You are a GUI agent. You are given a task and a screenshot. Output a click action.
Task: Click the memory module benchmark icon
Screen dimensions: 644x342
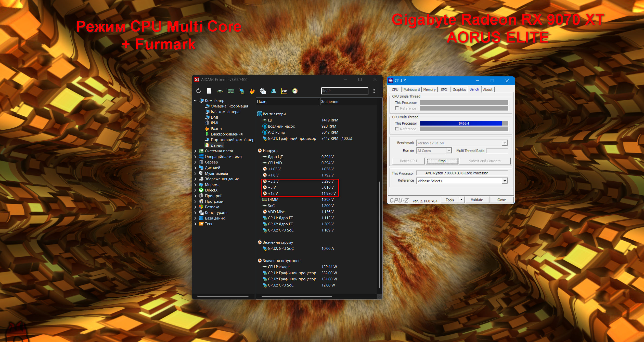click(230, 91)
